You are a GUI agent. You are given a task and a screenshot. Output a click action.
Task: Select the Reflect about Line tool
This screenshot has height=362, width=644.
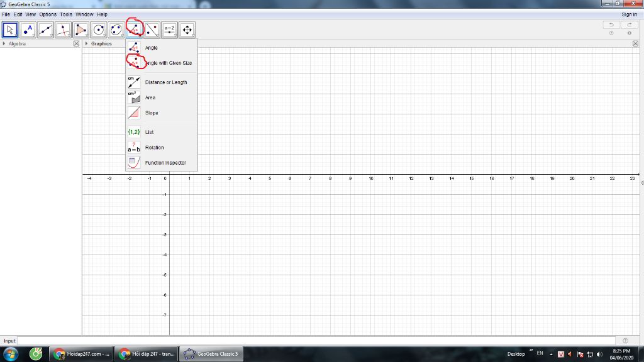click(152, 30)
